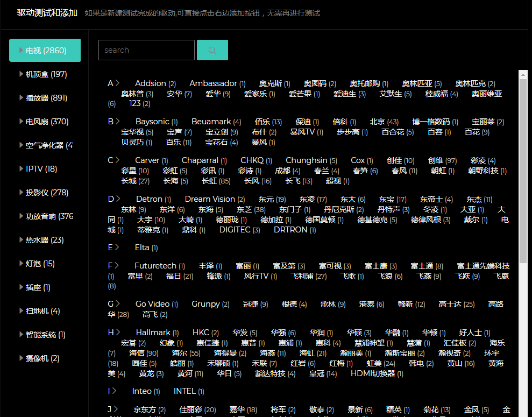Toggle the C brand group chevron
532x417 pixels.
tap(117, 160)
